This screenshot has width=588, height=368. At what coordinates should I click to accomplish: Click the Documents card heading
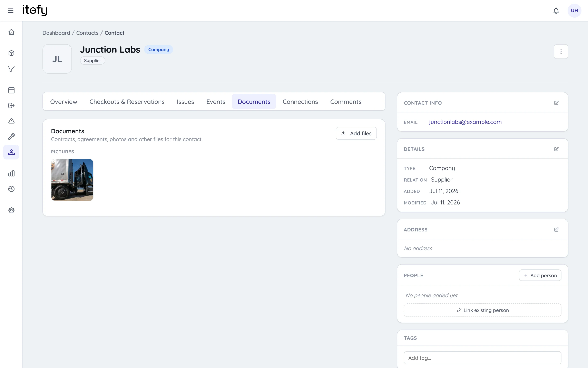(x=68, y=131)
